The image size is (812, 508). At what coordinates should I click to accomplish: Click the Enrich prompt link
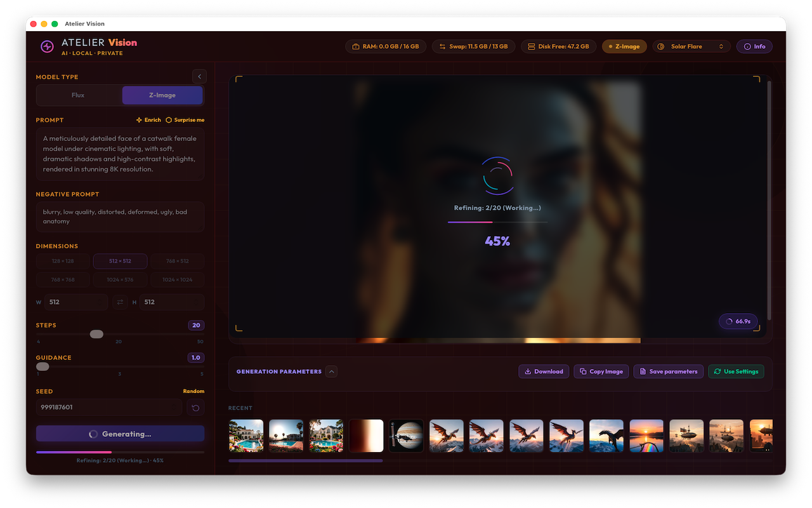click(x=148, y=120)
